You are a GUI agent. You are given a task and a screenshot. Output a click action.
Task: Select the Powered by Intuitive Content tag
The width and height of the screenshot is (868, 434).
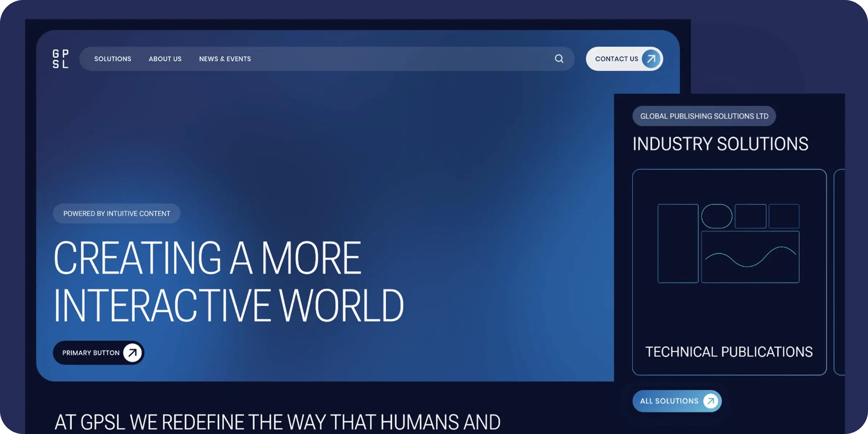click(116, 214)
